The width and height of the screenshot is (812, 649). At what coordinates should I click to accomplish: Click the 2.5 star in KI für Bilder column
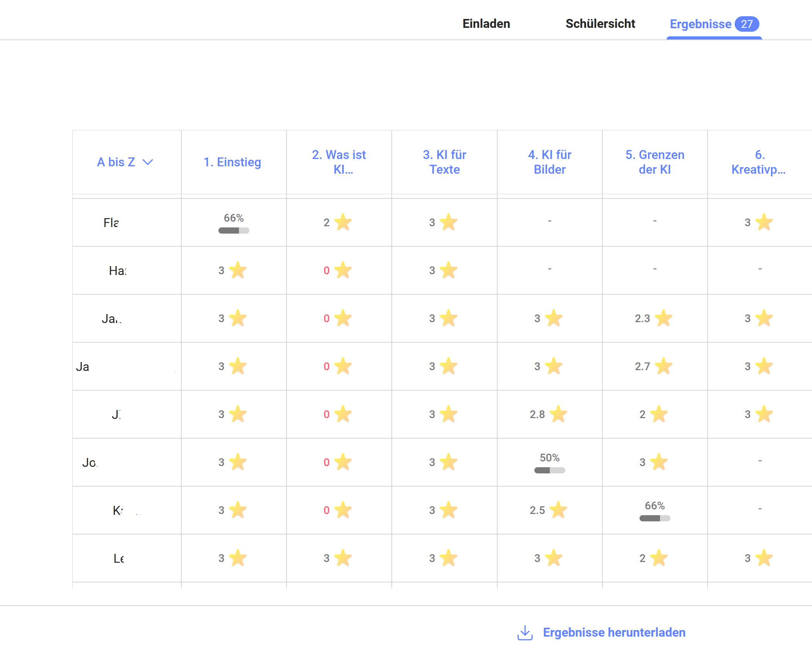(x=558, y=510)
